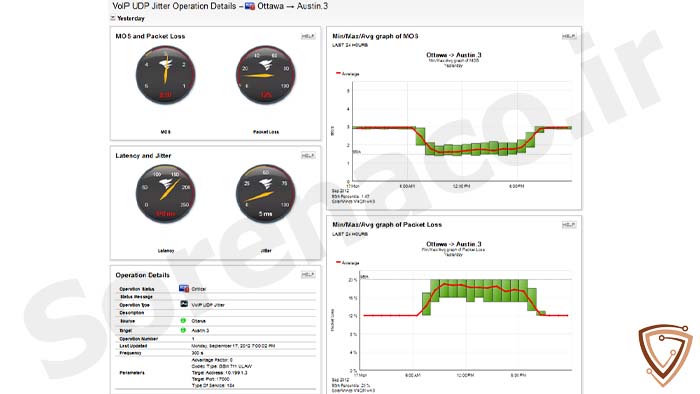The image size is (700, 394).
Task: Click the MOS gauge dial
Action: pyautogui.click(x=166, y=75)
